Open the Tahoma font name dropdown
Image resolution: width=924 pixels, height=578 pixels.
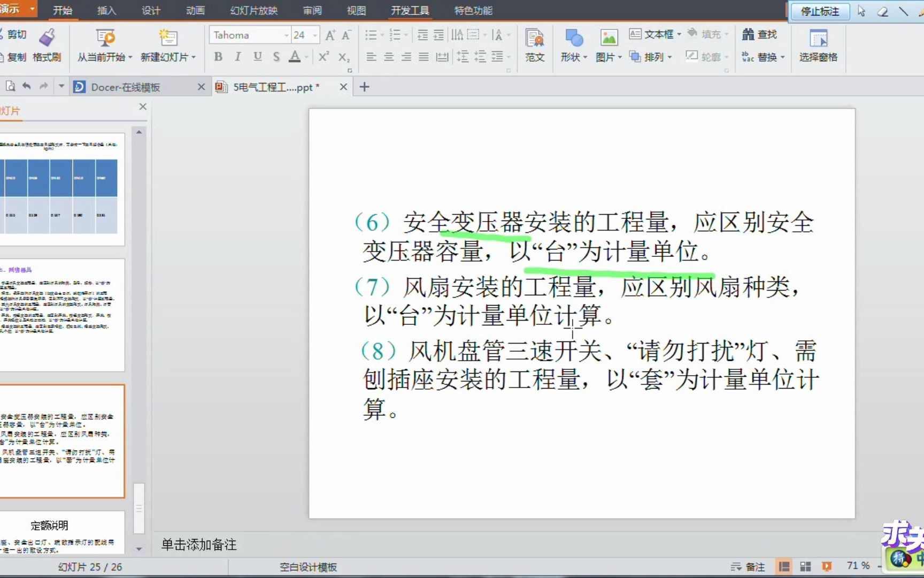click(x=287, y=35)
